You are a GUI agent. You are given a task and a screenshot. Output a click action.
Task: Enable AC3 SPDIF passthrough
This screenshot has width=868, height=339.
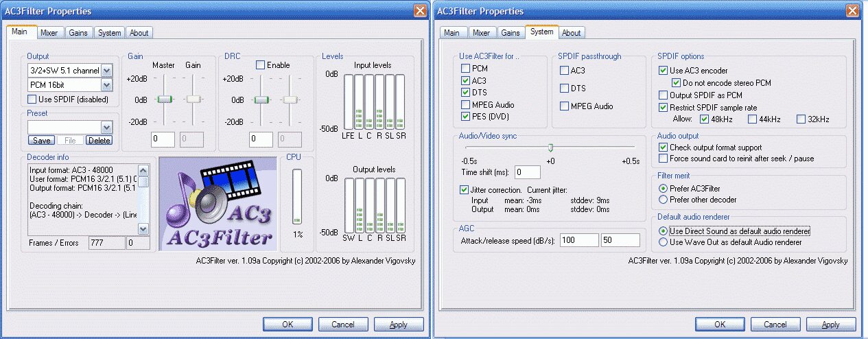tap(564, 70)
